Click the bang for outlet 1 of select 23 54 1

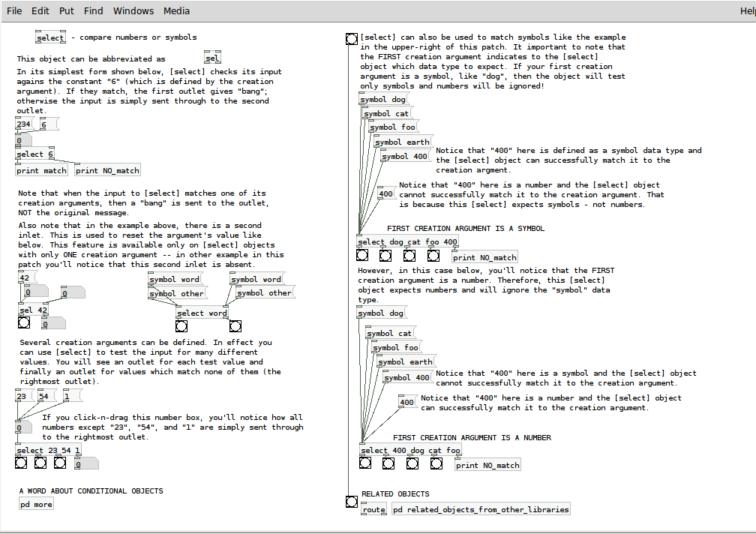60,463
